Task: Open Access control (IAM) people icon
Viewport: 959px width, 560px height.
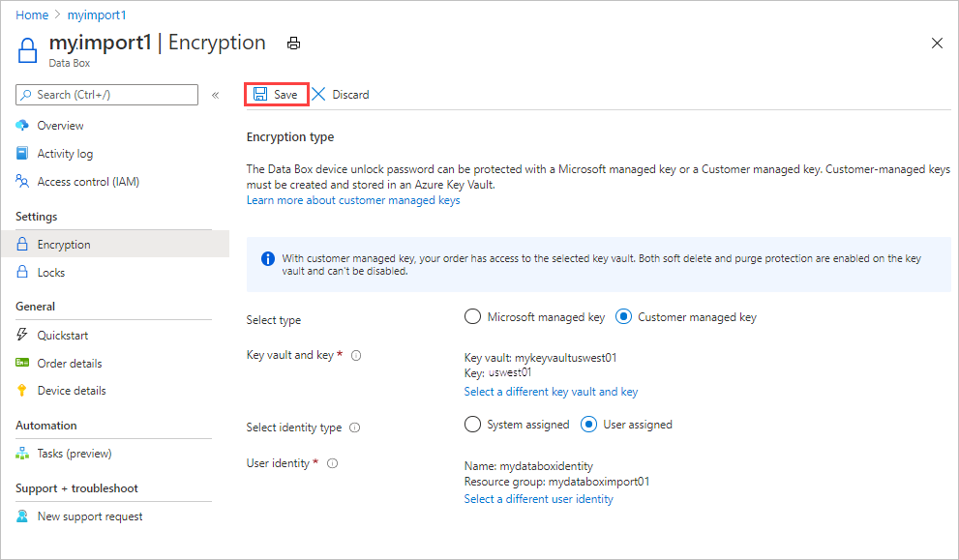Action: [x=22, y=181]
